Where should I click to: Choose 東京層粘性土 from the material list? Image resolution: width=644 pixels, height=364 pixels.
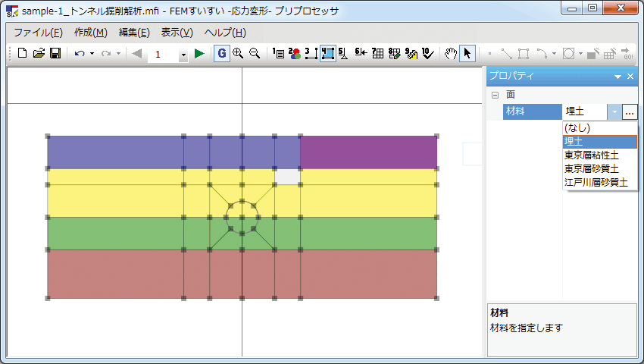click(x=599, y=155)
